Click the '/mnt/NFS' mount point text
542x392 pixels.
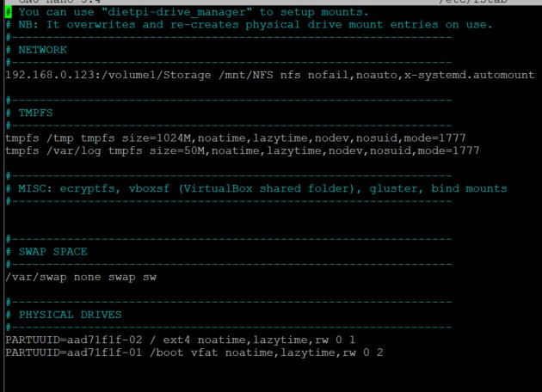(246, 75)
